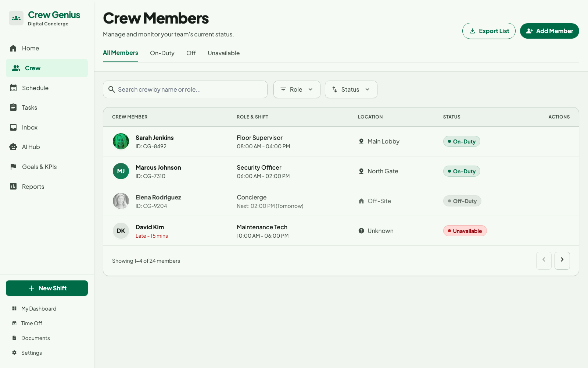Focus the crew search input field
The width and height of the screenshot is (588, 368).
tap(185, 89)
